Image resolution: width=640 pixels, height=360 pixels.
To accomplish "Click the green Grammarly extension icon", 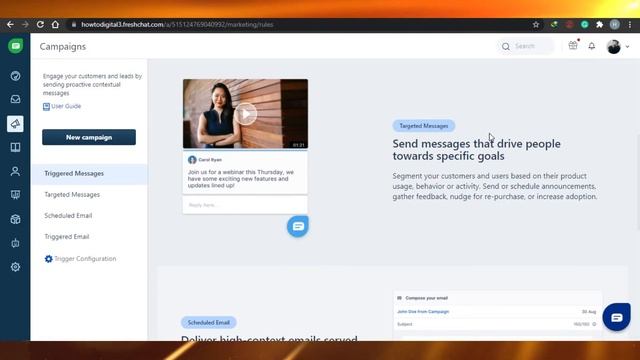I will point(584,24).
